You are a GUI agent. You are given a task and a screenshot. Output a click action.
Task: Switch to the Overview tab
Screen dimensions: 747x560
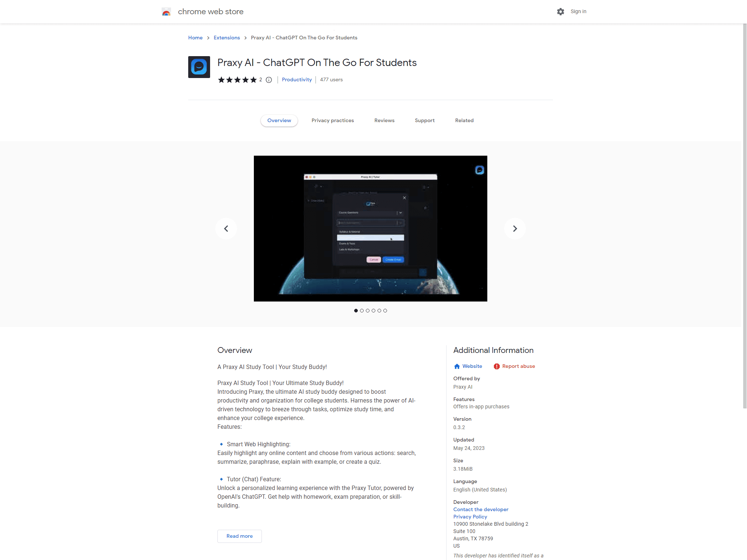tap(279, 121)
